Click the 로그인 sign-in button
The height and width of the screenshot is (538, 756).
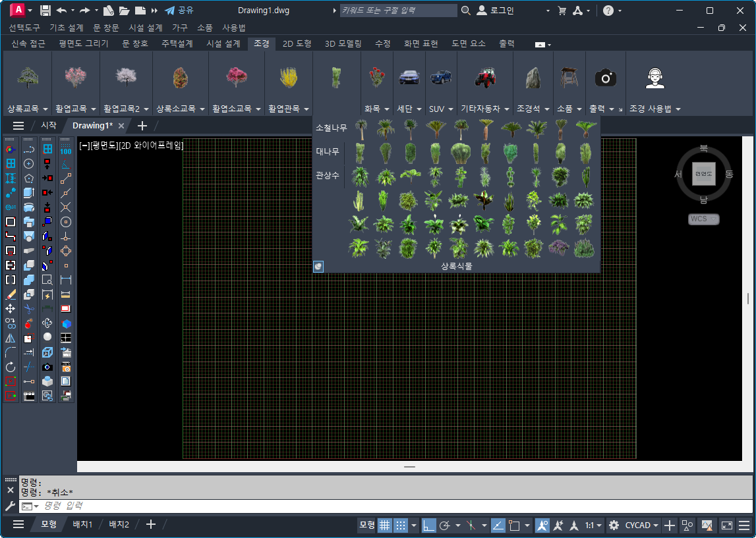[496, 11]
